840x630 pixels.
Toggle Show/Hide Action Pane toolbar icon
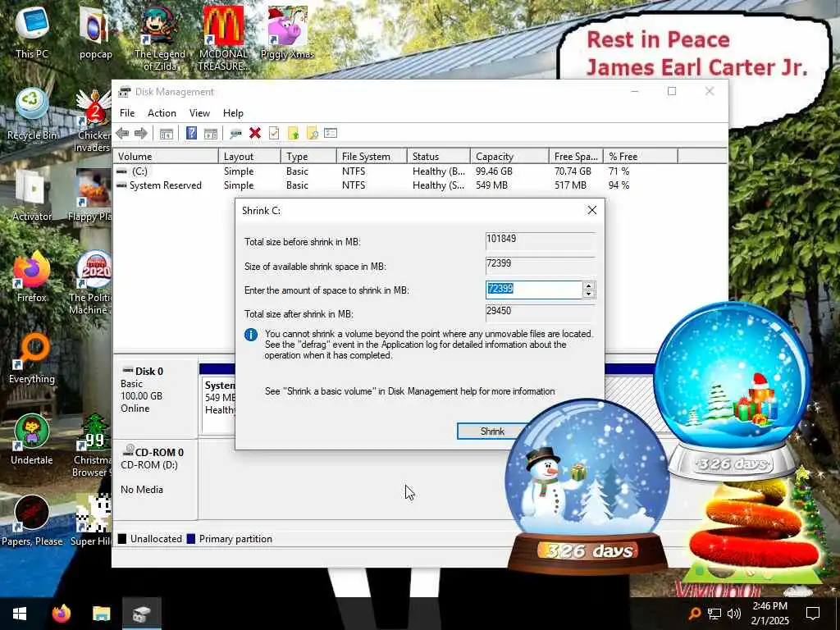pos(211,134)
